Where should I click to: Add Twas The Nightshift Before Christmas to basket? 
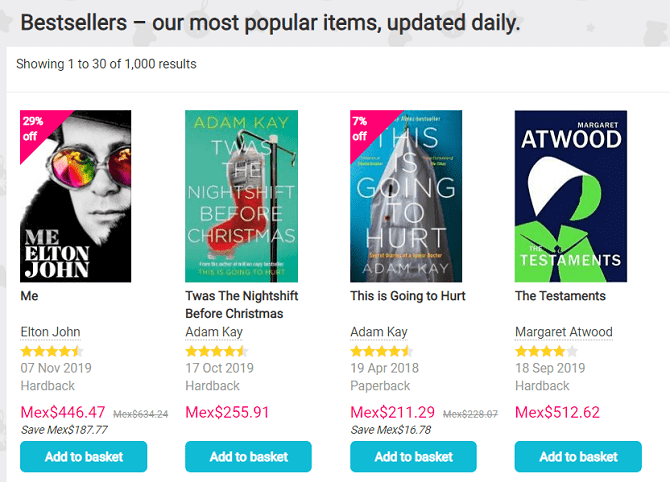pos(248,457)
